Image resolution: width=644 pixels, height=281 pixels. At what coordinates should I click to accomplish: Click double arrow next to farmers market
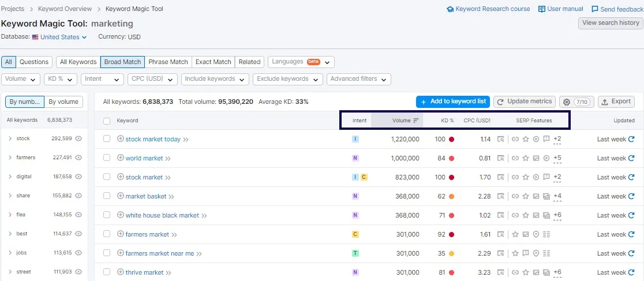(174, 235)
